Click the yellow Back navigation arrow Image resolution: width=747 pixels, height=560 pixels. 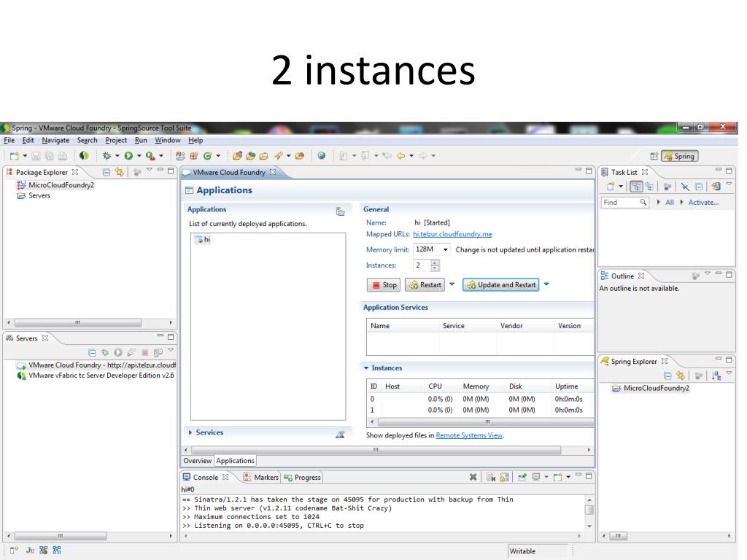tap(400, 156)
